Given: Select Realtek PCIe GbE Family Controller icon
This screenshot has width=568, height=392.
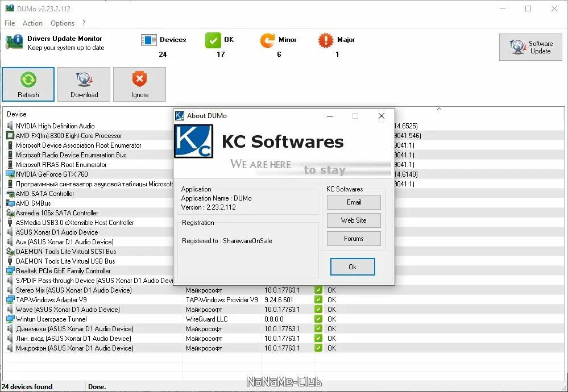Looking at the screenshot, I should [10, 271].
